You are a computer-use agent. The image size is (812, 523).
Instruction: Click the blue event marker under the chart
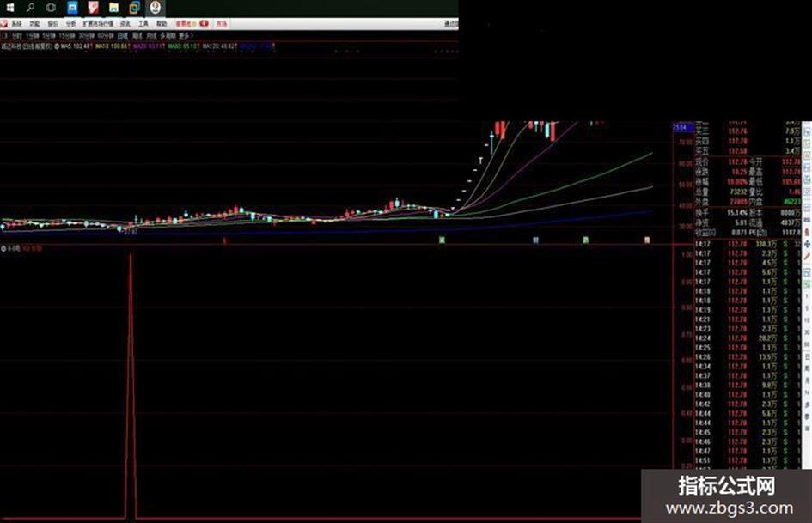(536, 240)
